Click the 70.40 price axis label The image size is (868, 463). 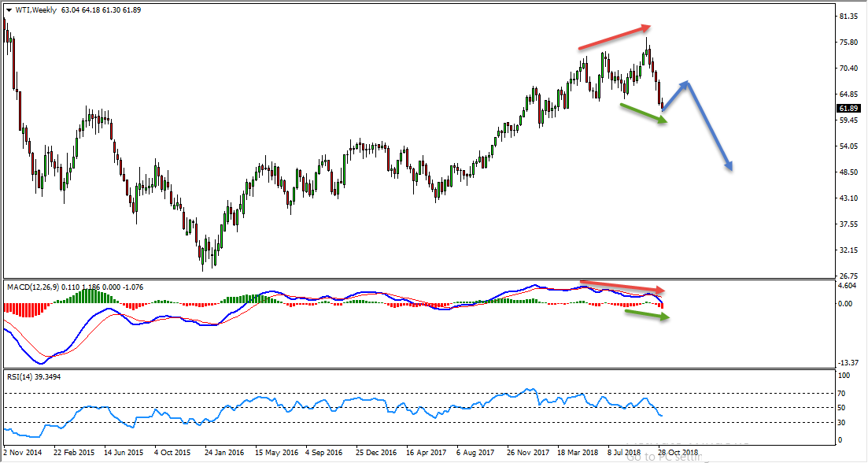point(848,69)
